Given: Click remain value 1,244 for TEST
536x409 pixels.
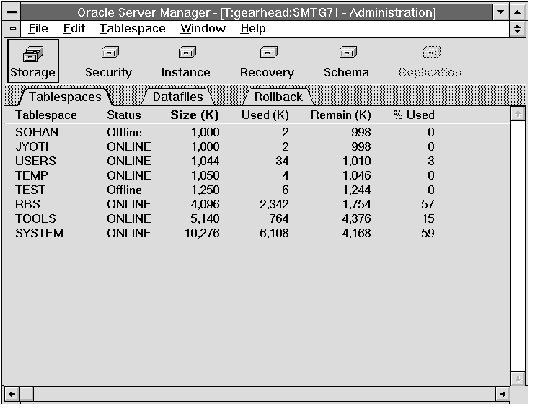Looking at the screenshot, I should pyautogui.click(x=357, y=190).
